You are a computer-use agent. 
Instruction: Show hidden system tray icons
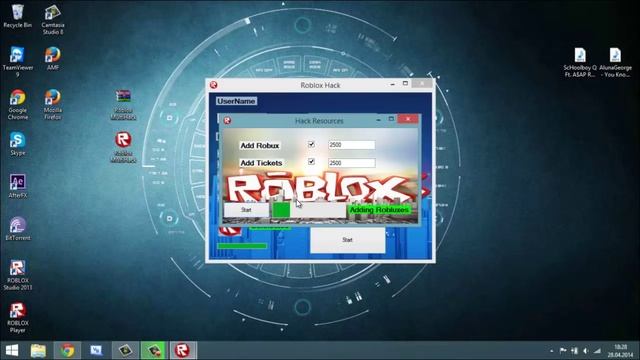551,351
